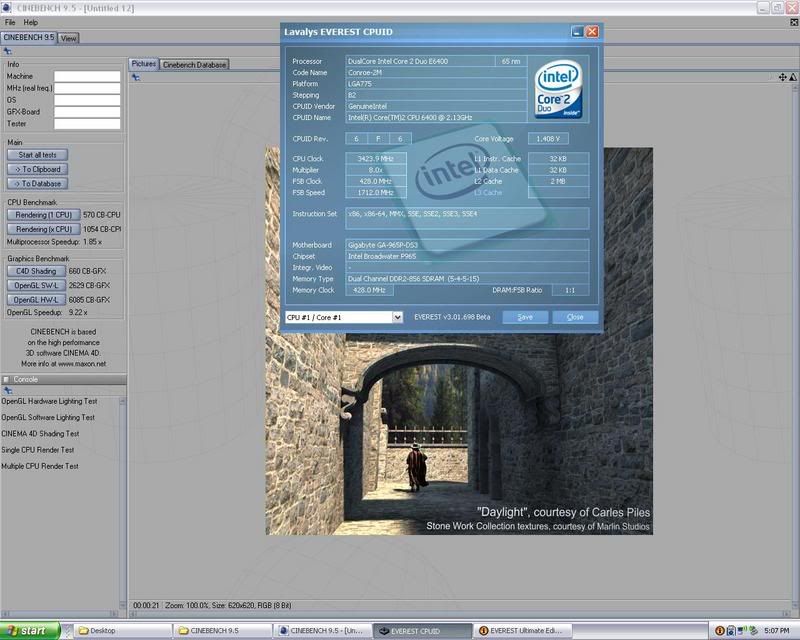Viewport: 800px width, 640px height.
Task: Click the OS input field
Action: coord(87,100)
